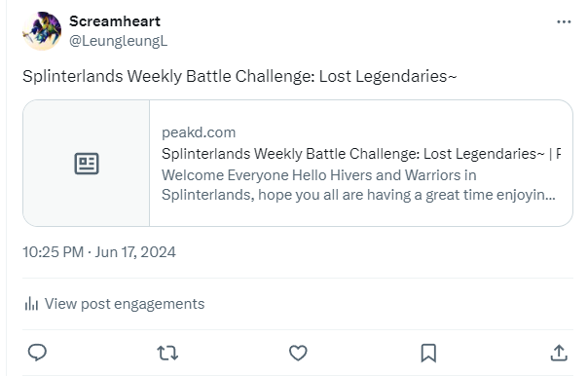Open Screamheart display name profile link

coord(115,21)
